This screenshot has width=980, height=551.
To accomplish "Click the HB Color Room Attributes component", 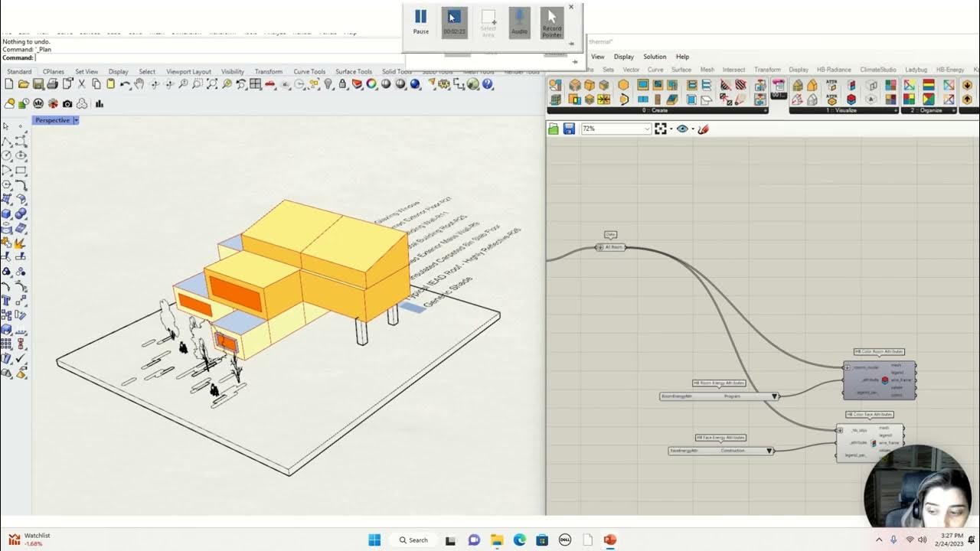I will (x=879, y=380).
